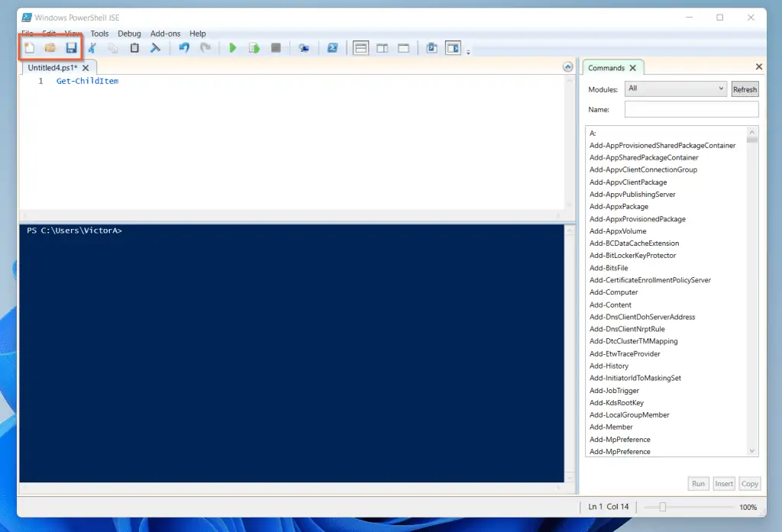This screenshot has height=532, width=782.
Task: Close the add-on tools side panel
Action: coord(758,67)
